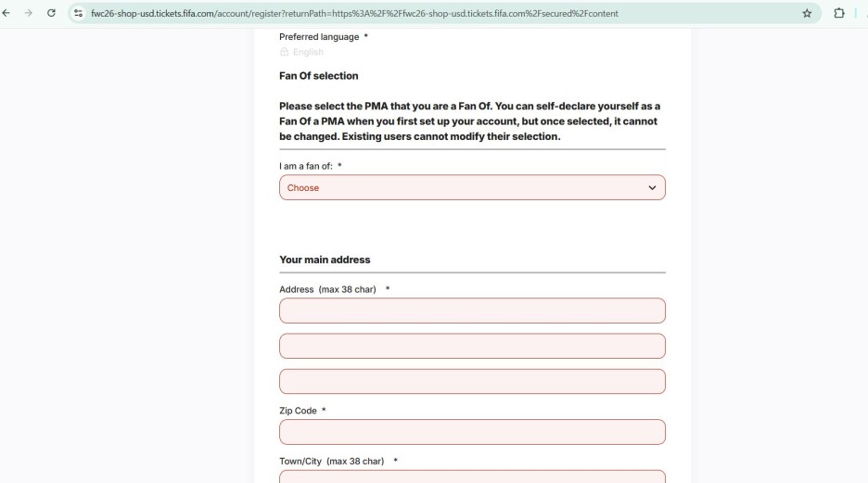This screenshot has width=868, height=483.
Task: Open the 'I am a fan of' dropdown
Action: tap(471, 187)
